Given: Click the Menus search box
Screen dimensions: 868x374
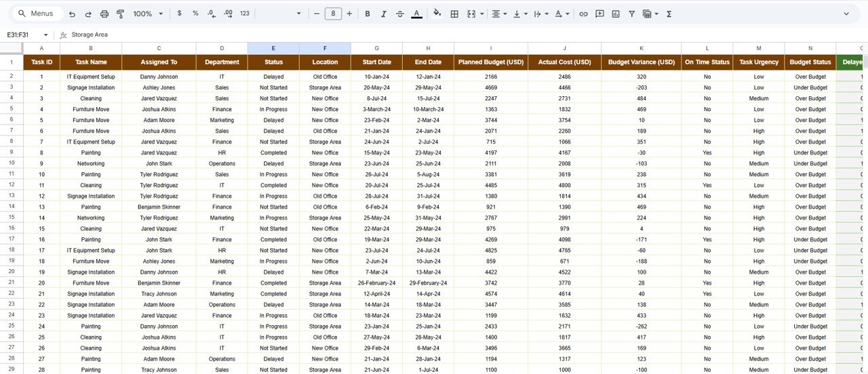Looking at the screenshot, I should point(39,14).
